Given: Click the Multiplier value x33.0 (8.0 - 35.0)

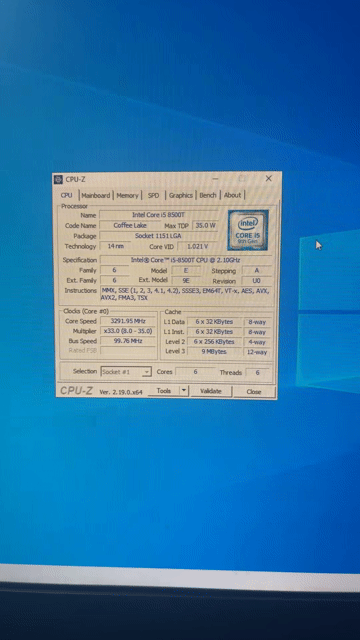Looking at the screenshot, I should 128,331.
